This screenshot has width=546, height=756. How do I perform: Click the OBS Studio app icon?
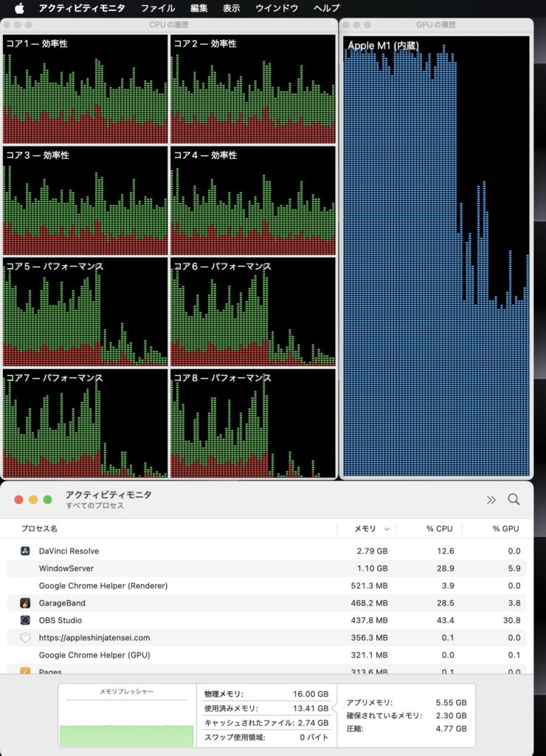[x=26, y=620]
